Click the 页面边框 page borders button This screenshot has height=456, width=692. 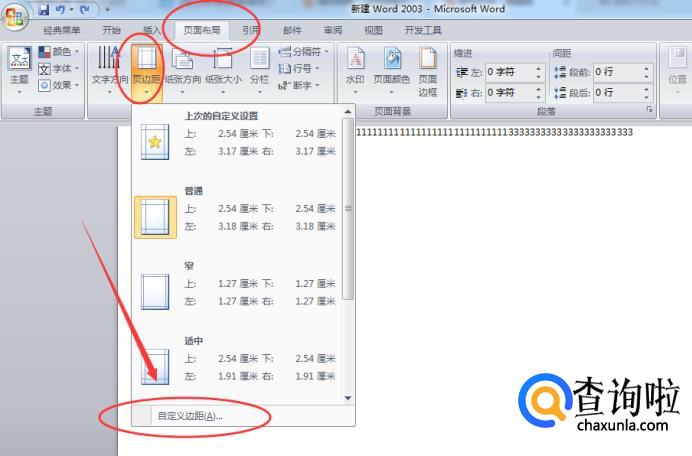click(x=428, y=72)
